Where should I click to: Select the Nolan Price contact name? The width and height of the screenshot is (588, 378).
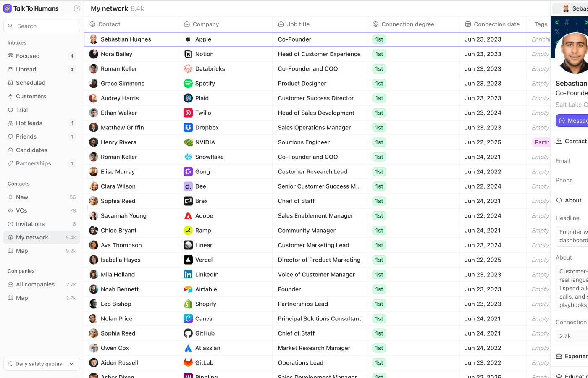click(117, 319)
